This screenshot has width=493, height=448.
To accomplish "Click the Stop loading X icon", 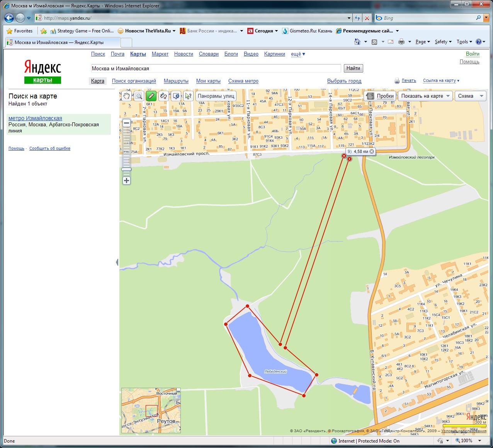I will 367,18.
